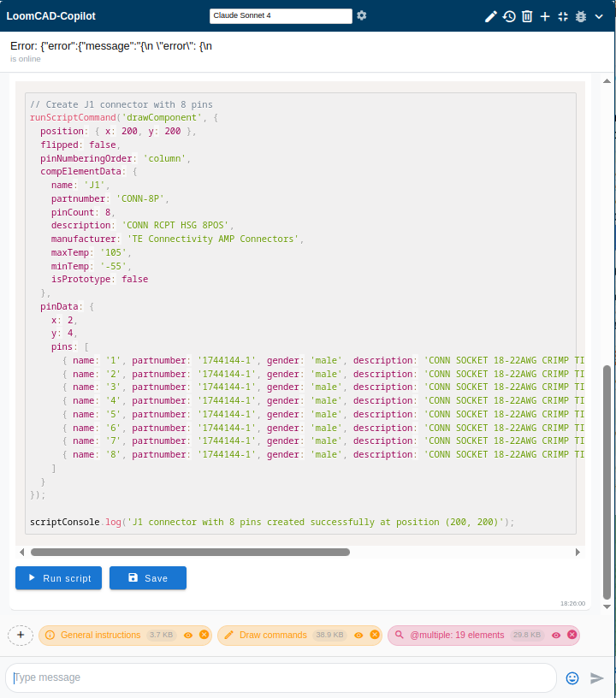Open debug mode via the bug icon
The height and width of the screenshot is (698, 616).
point(581,16)
